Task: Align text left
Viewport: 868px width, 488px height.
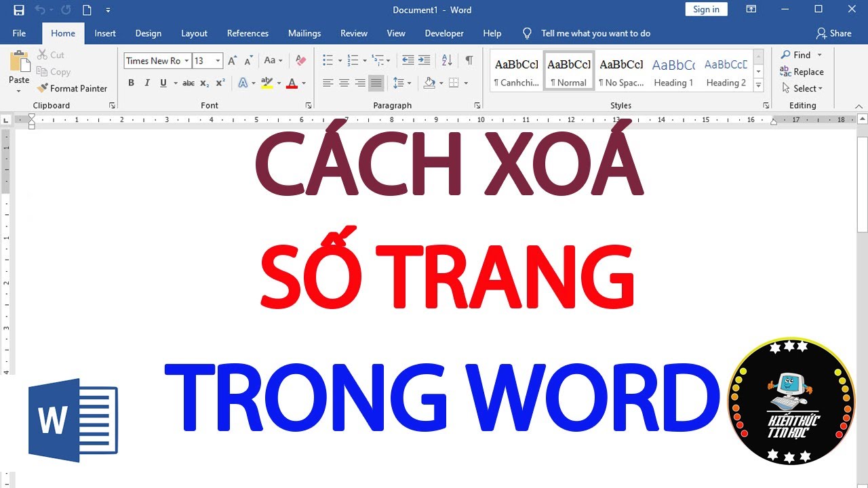Action: (328, 83)
